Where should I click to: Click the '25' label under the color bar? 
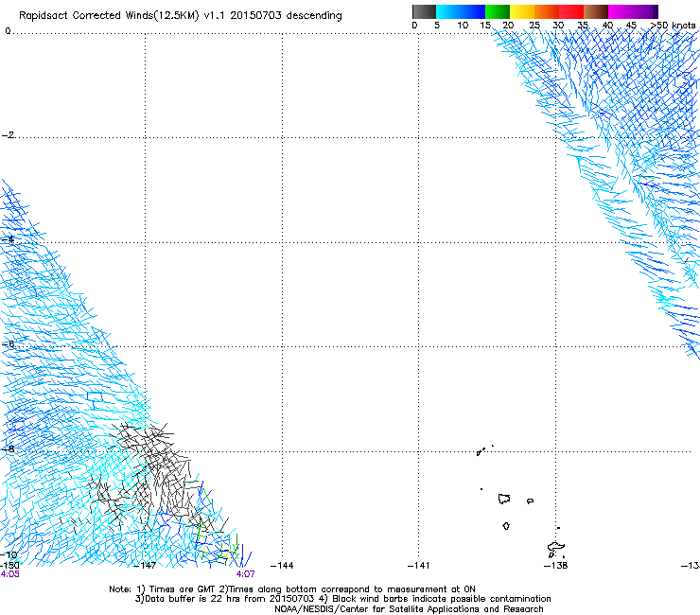click(534, 26)
